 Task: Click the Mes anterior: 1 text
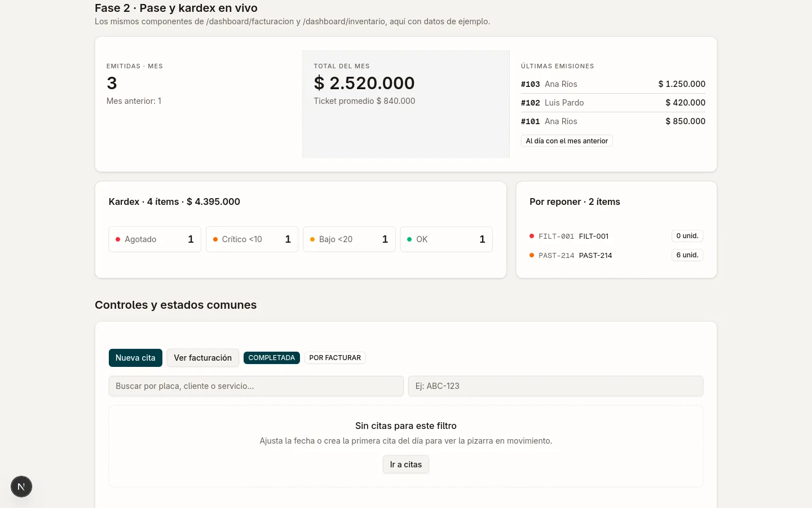pyautogui.click(x=134, y=101)
